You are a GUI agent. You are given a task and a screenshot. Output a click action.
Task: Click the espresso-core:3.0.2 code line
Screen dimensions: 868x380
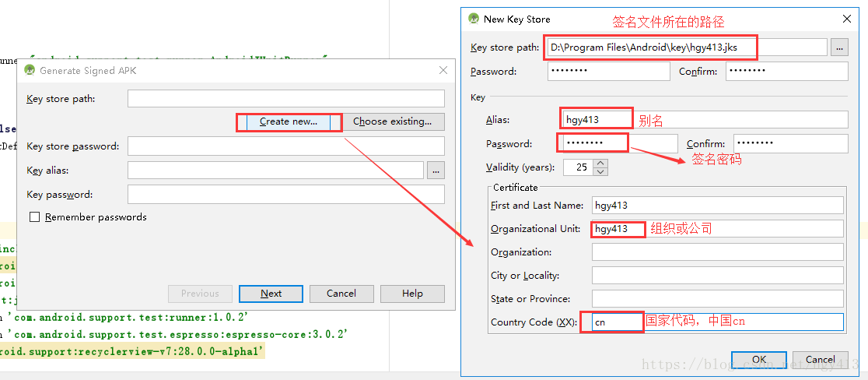point(174,334)
